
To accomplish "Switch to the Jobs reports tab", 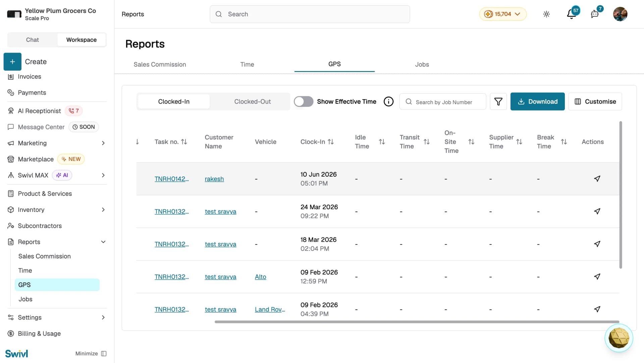I will pos(422,64).
